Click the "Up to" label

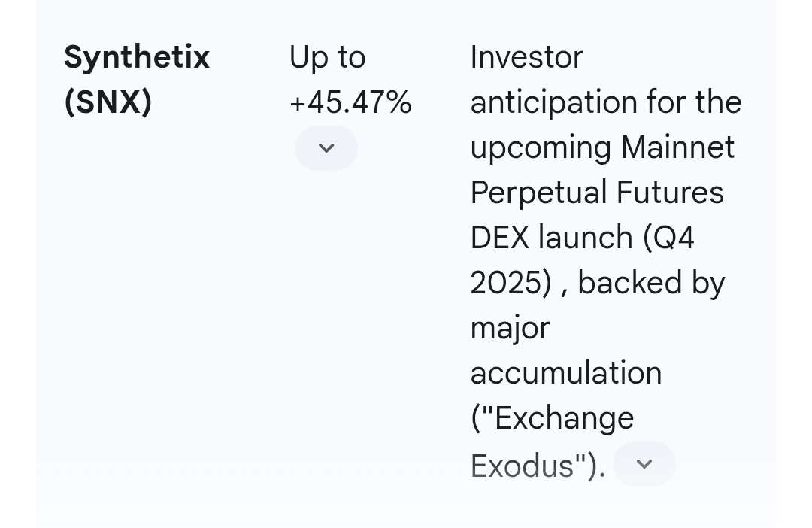327,58
